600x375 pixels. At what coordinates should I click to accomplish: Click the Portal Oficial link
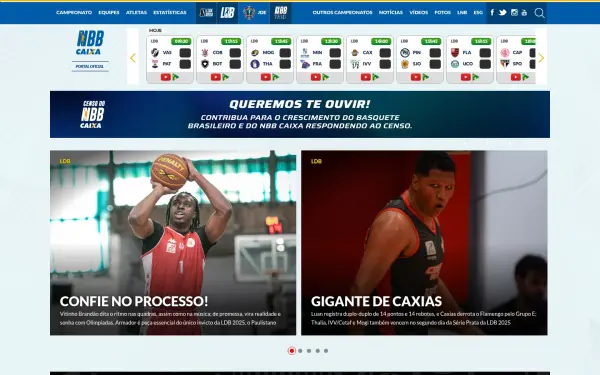coord(90,67)
